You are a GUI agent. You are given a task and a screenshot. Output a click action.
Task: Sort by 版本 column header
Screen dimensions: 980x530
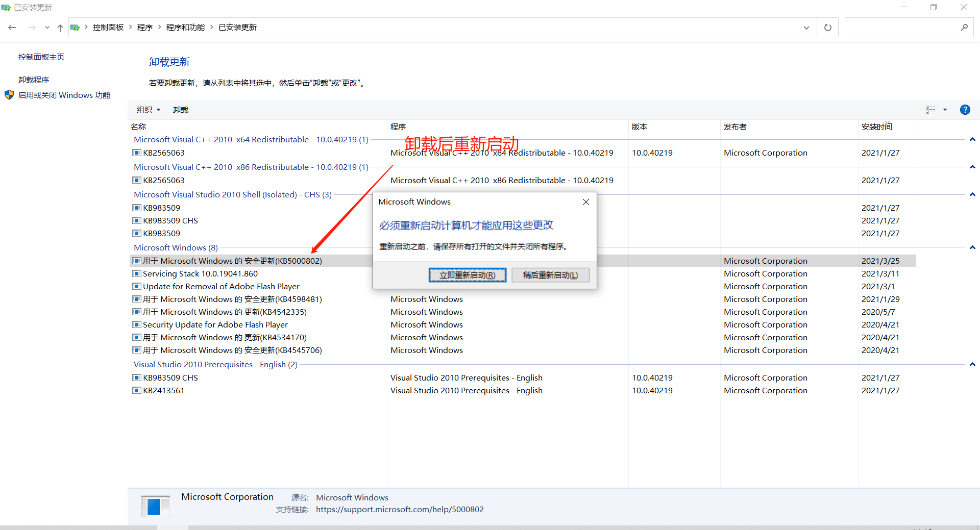point(639,127)
